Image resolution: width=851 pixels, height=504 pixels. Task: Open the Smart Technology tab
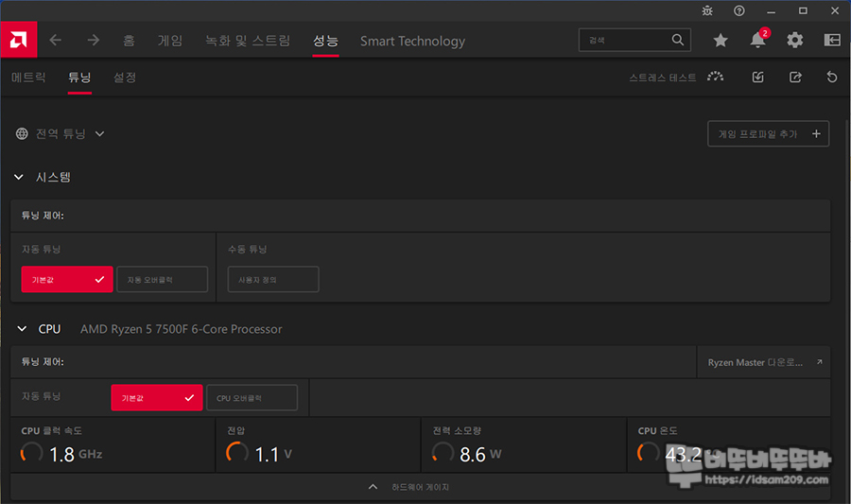click(412, 41)
